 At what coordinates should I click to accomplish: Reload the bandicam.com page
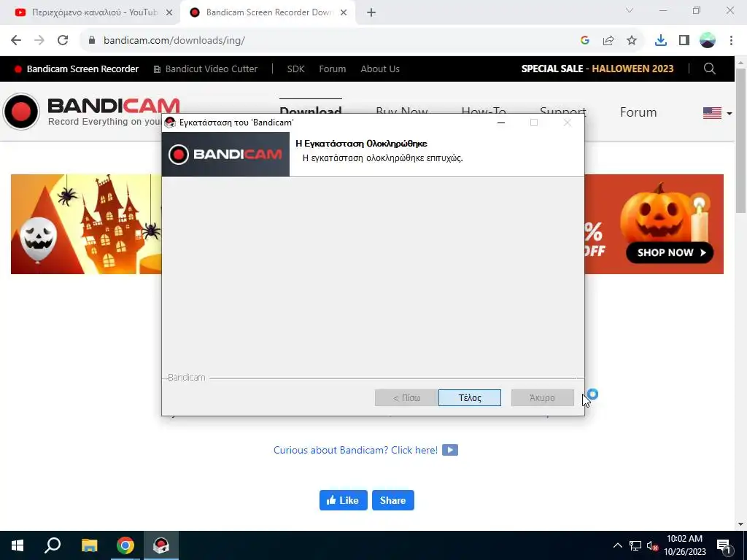[x=63, y=41]
